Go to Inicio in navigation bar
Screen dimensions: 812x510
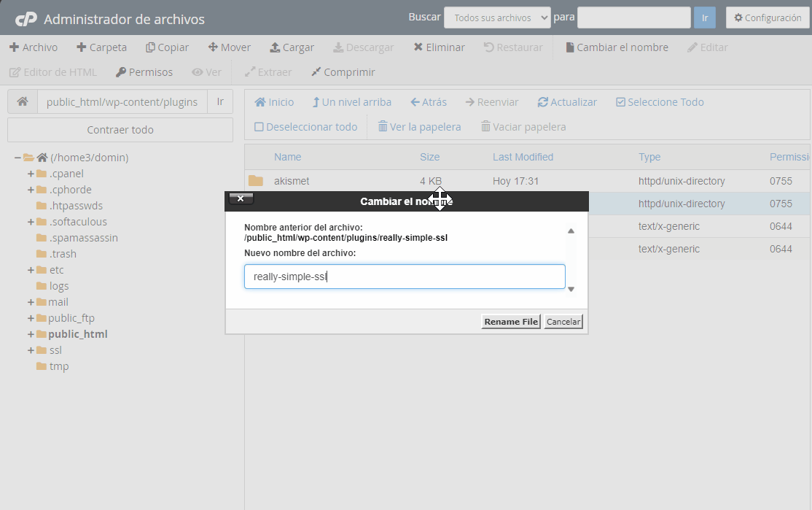point(275,102)
